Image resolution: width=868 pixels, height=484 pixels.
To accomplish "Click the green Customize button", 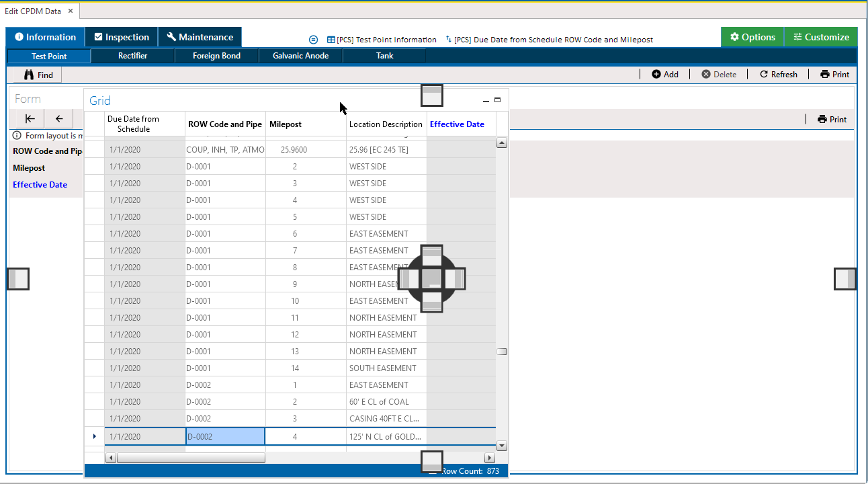I will (x=820, y=37).
